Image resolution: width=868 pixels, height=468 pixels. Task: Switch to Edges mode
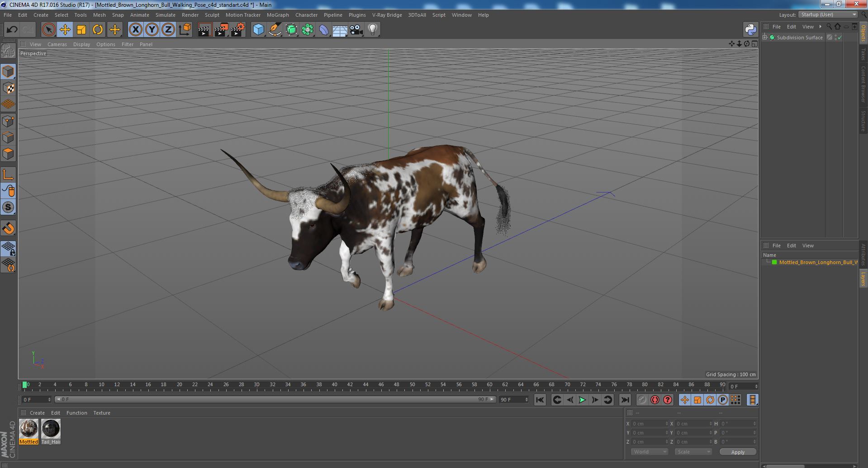[8, 137]
